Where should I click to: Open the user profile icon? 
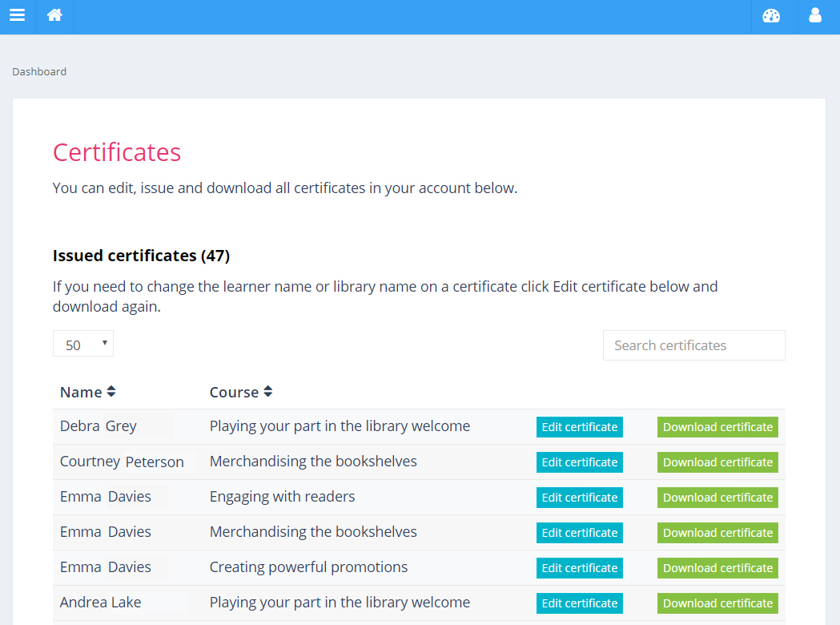pyautogui.click(x=815, y=15)
